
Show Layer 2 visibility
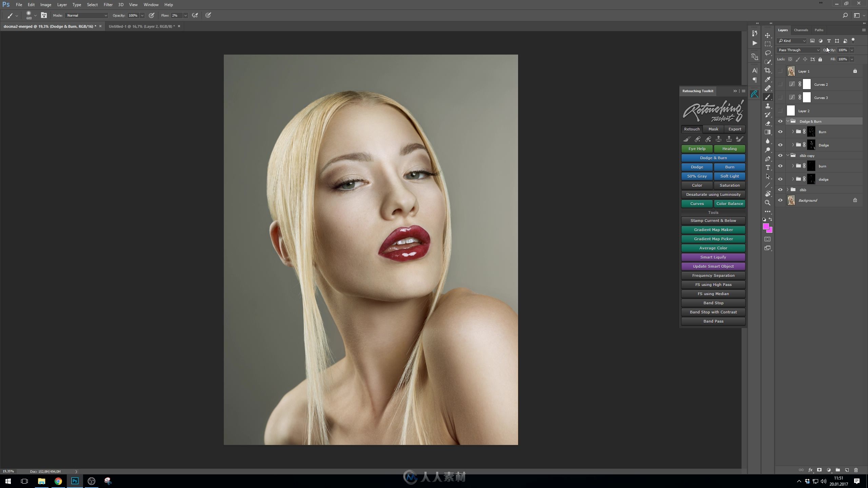coord(780,111)
